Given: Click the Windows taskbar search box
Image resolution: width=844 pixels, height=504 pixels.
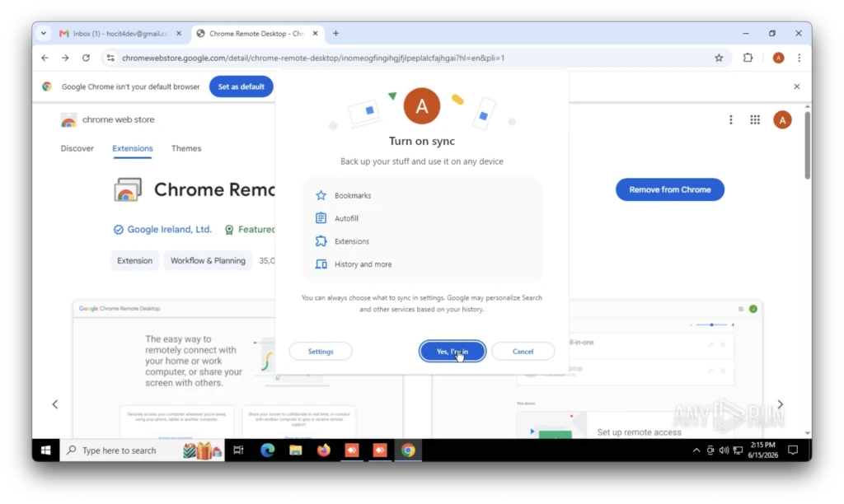Looking at the screenshot, I should coord(143,450).
